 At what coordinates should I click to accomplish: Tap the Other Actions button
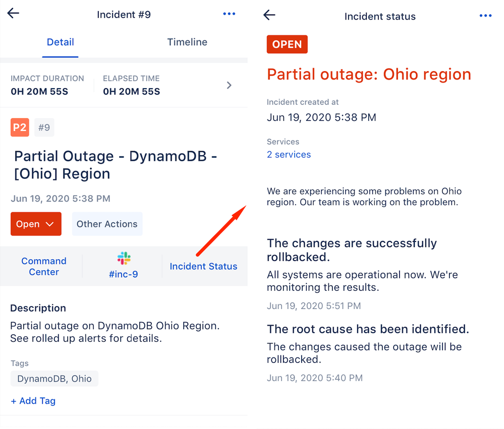(x=107, y=224)
